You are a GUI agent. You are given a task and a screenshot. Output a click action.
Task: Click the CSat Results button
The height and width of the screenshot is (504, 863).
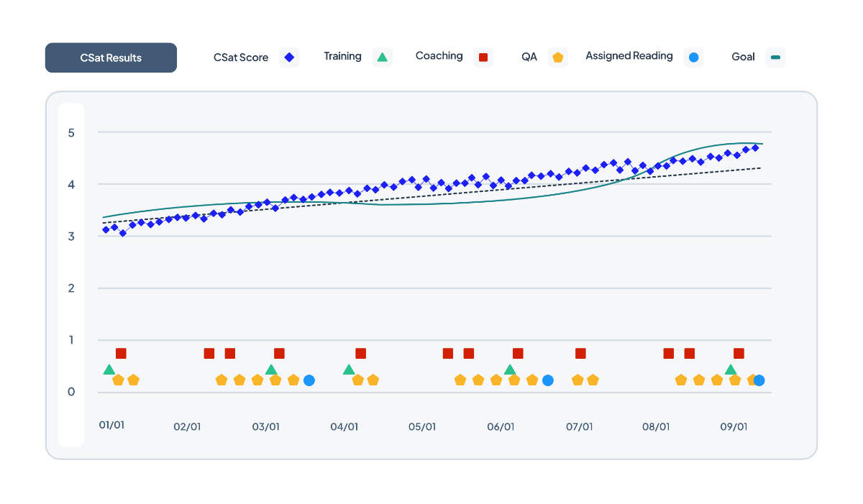pyautogui.click(x=111, y=58)
